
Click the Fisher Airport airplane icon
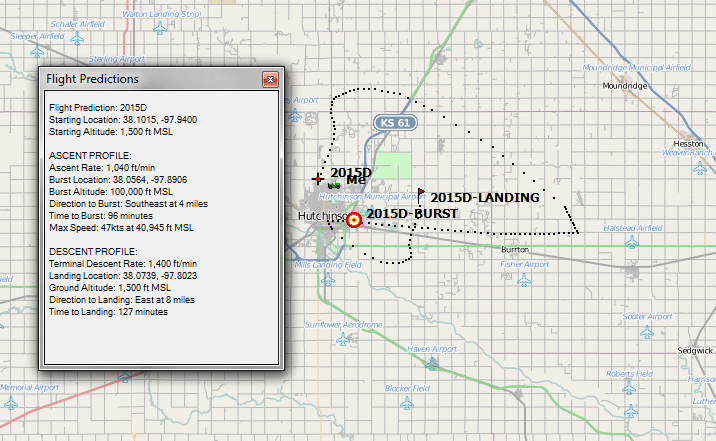pyautogui.click(x=524, y=280)
